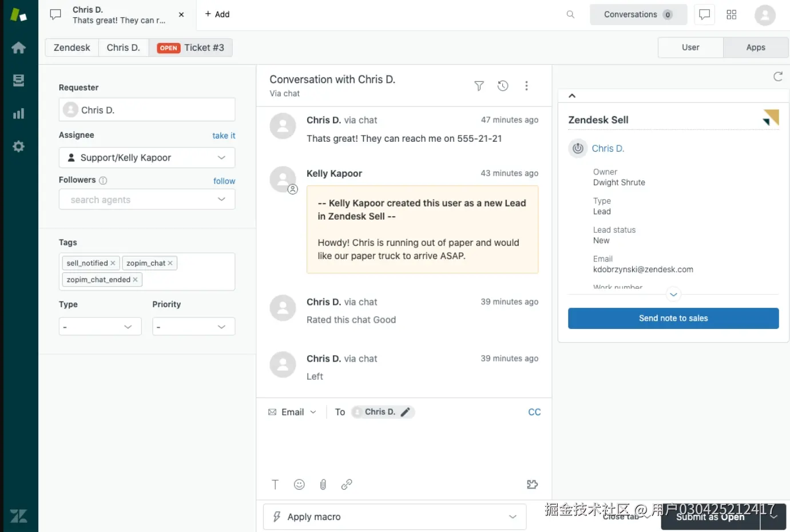Open the Reporting bar chart icon

(19, 113)
